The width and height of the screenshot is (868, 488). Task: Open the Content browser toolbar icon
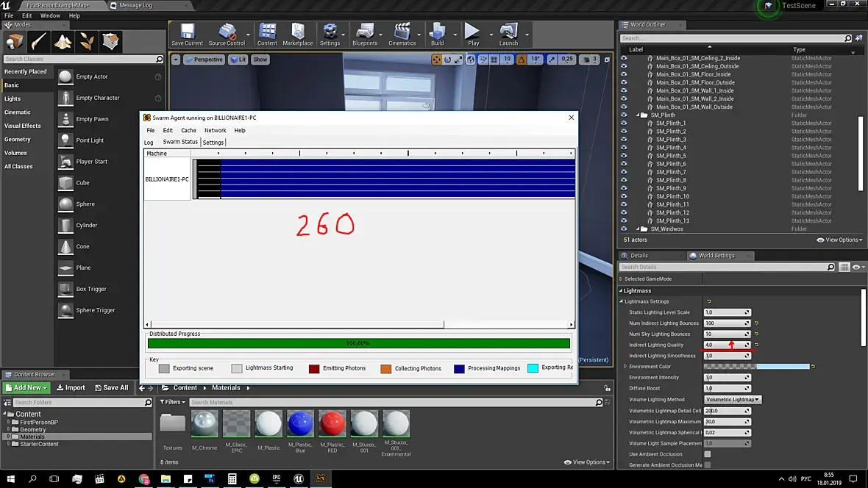click(267, 35)
